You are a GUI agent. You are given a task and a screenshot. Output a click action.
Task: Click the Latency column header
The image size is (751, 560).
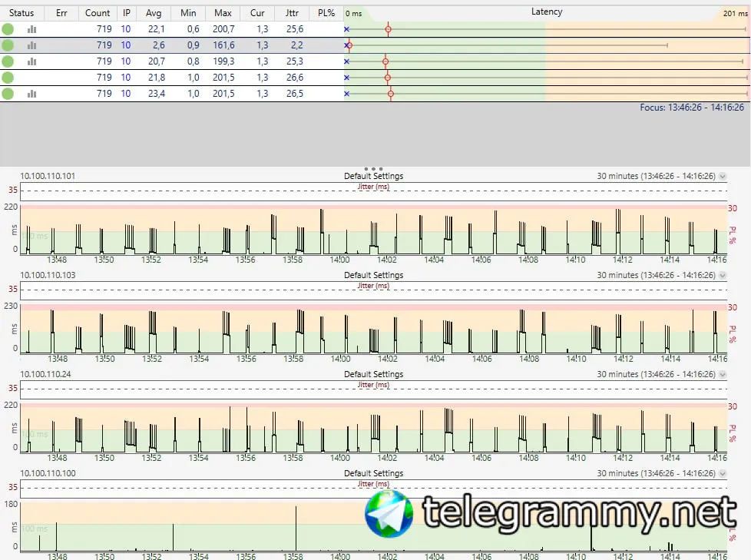coord(547,12)
